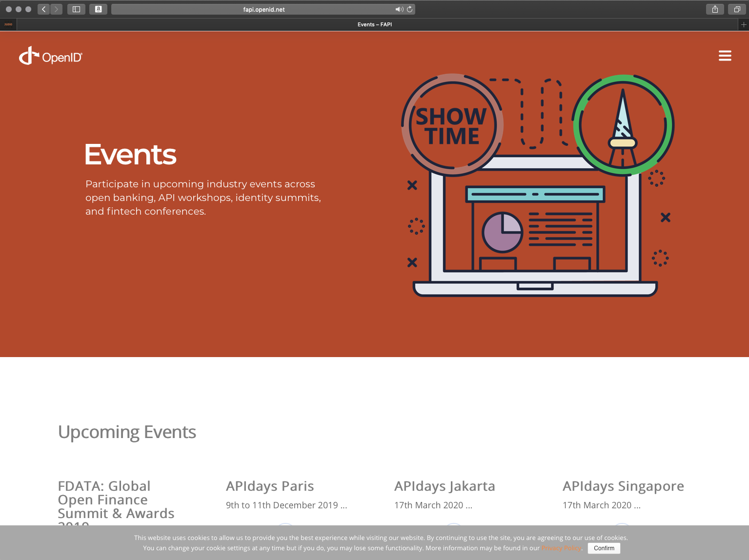The width and height of the screenshot is (749, 560).
Task: Click the fapi.openid.net address bar
Action: (x=263, y=9)
